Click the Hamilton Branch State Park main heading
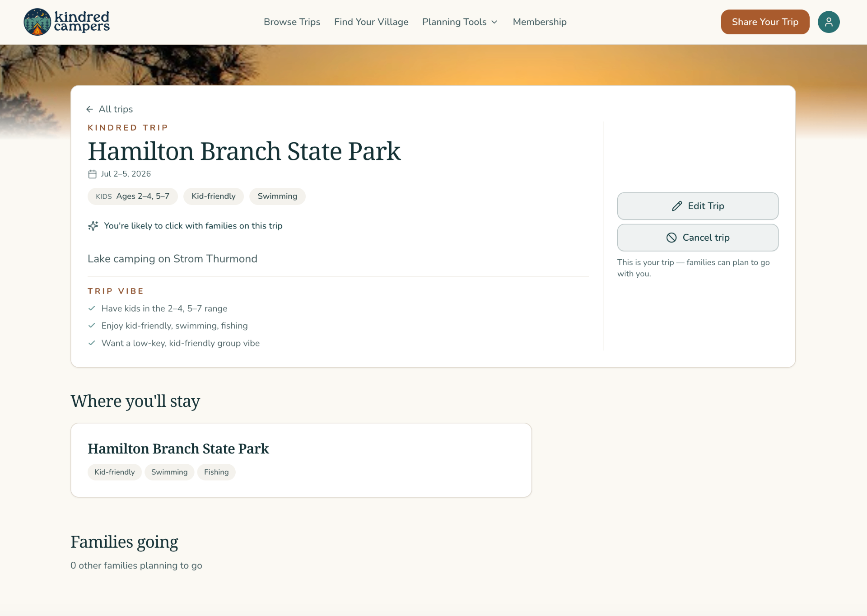 pos(244,151)
